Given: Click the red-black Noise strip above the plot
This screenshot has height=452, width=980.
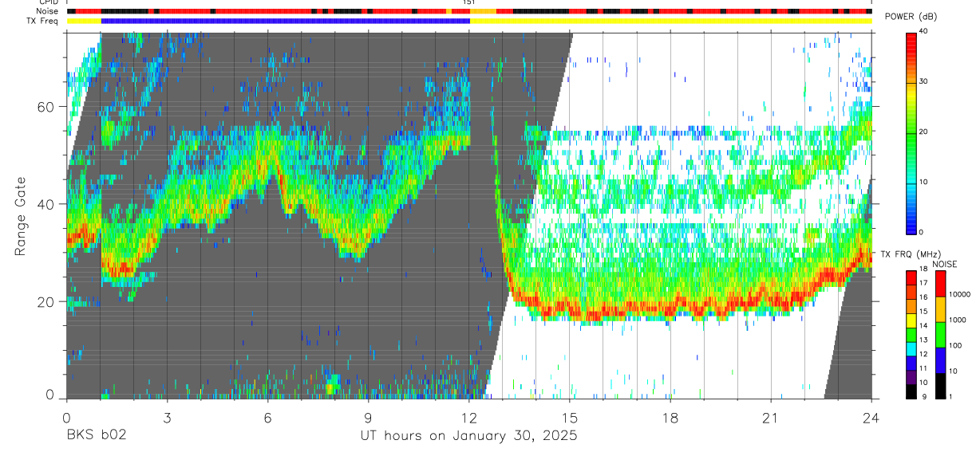Looking at the screenshot, I should point(469,11).
